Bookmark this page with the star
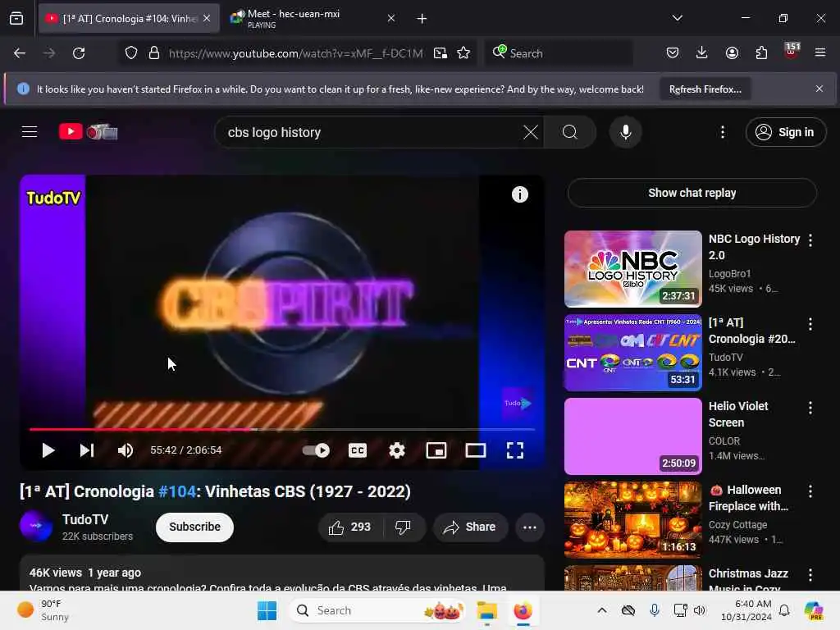Viewport: 840px width, 630px height. point(463,53)
